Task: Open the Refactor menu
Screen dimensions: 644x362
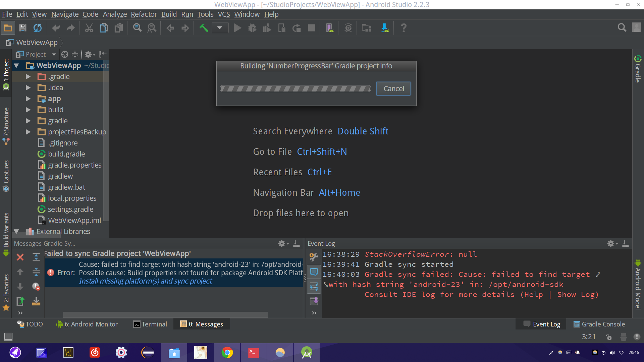Action: coord(144,14)
